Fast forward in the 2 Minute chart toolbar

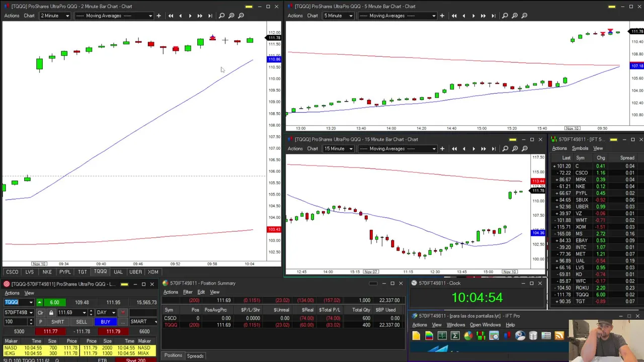click(x=200, y=16)
